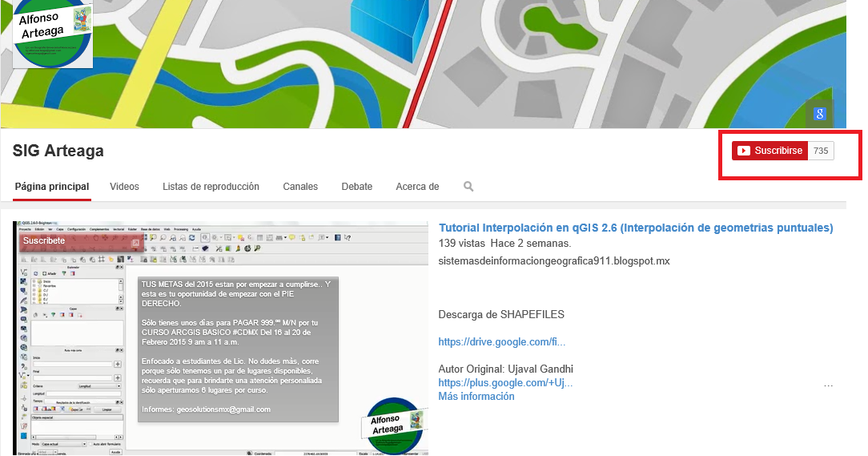Click the Autor Original: Ujaval Gandhi text
The height and width of the screenshot is (456, 868).
click(x=506, y=369)
